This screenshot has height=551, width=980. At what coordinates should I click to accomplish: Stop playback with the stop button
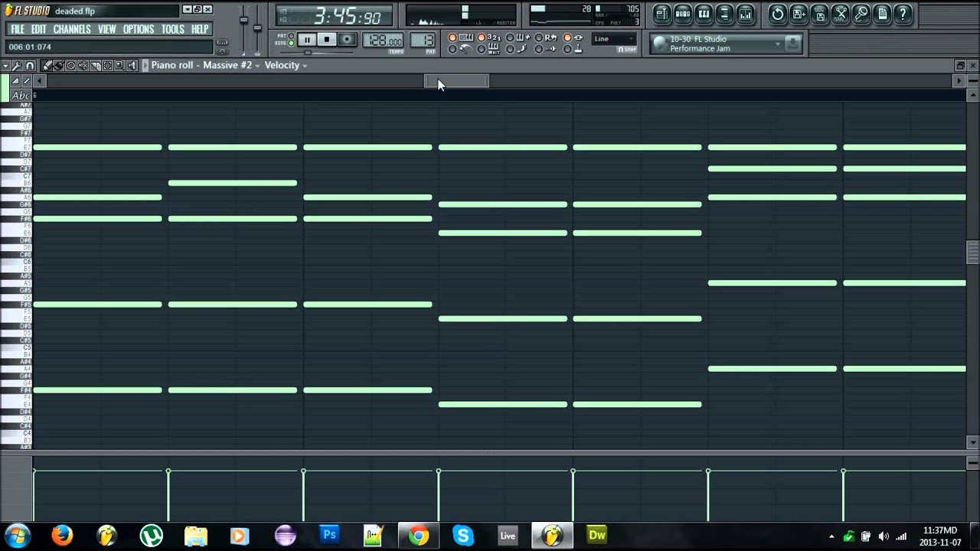(x=327, y=40)
